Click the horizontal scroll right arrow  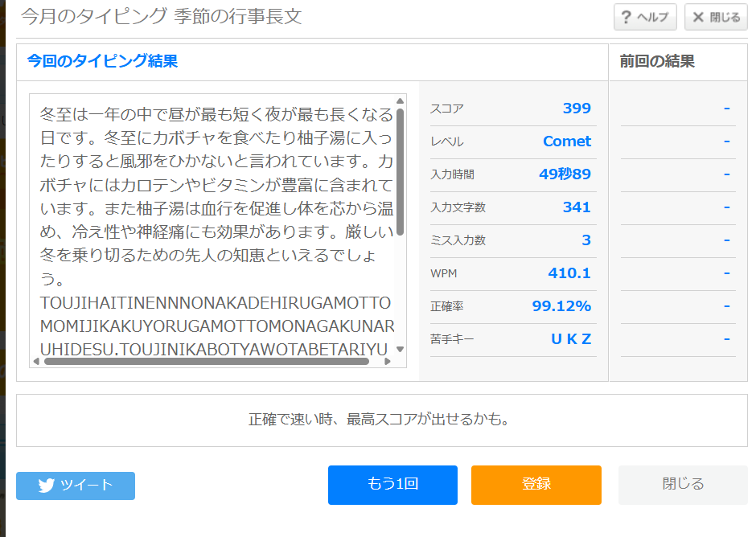(x=388, y=361)
